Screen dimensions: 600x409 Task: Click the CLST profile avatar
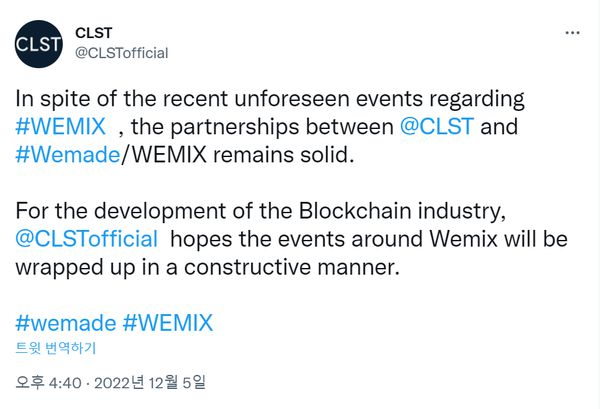pyautogui.click(x=37, y=43)
